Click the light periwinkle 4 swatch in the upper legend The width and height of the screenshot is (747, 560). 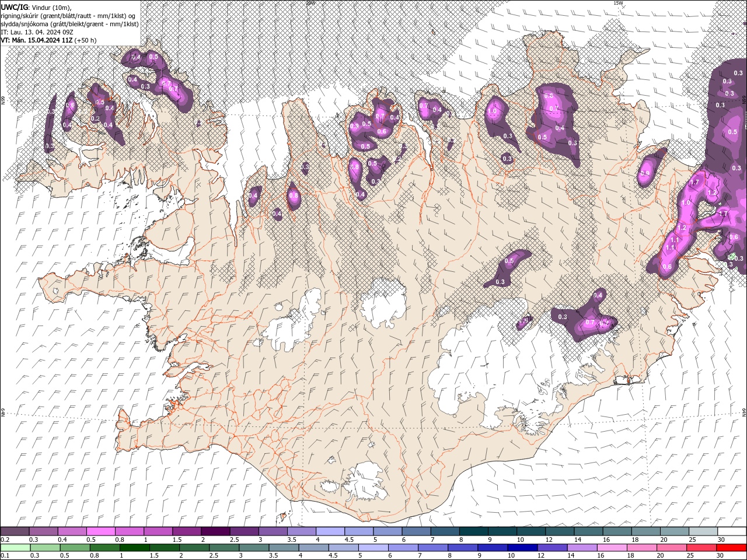tap(330, 531)
